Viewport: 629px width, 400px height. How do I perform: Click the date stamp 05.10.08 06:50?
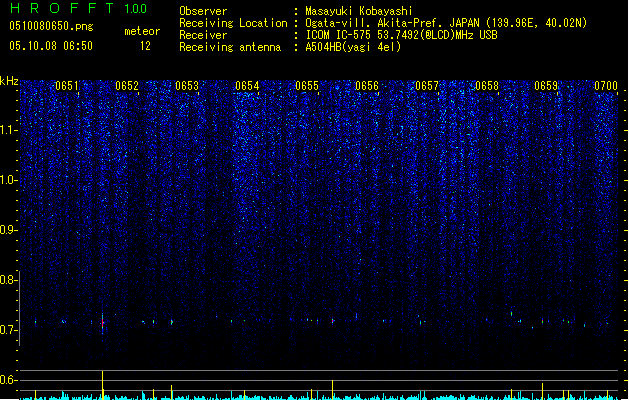point(51,46)
